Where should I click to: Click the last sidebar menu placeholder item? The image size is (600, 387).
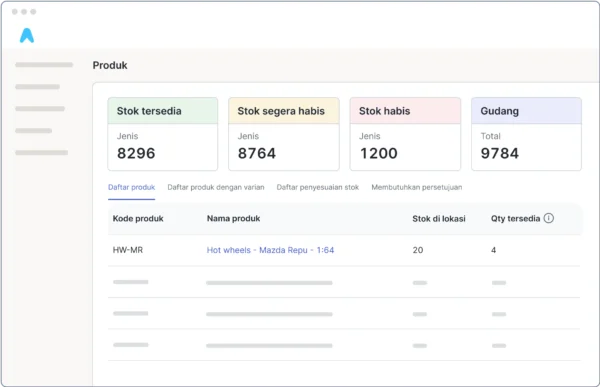click(x=42, y=153)
